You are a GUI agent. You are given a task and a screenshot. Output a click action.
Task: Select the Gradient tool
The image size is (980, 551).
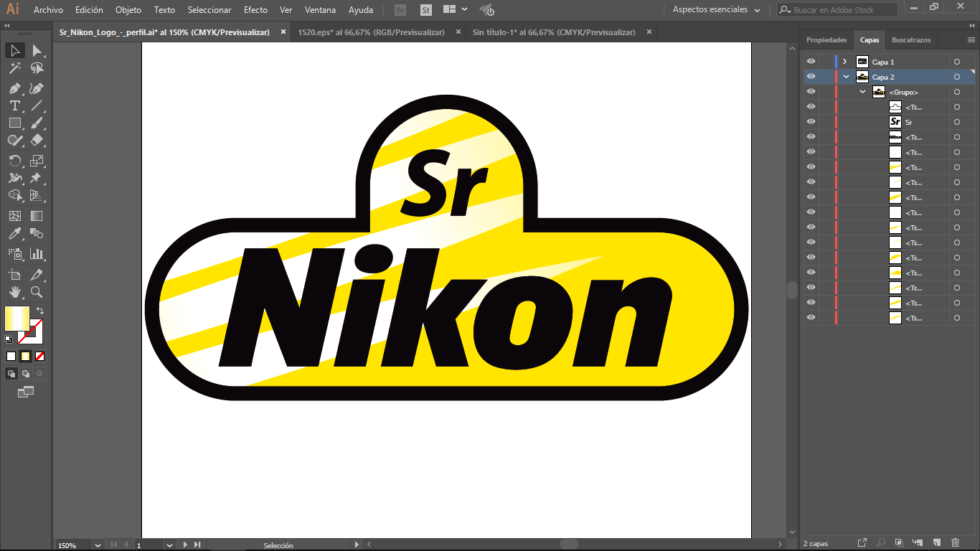(37, 216)
